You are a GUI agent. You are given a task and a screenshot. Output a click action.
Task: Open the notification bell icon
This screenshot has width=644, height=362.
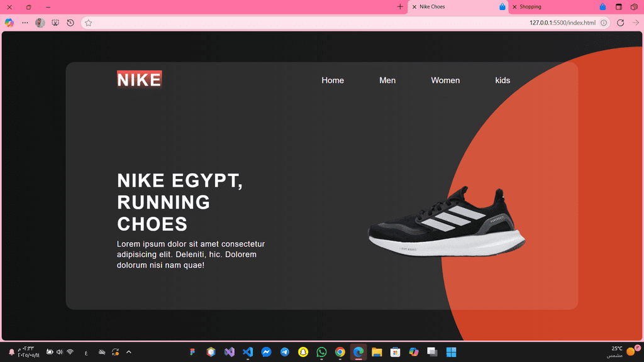[x=11, y=352]
